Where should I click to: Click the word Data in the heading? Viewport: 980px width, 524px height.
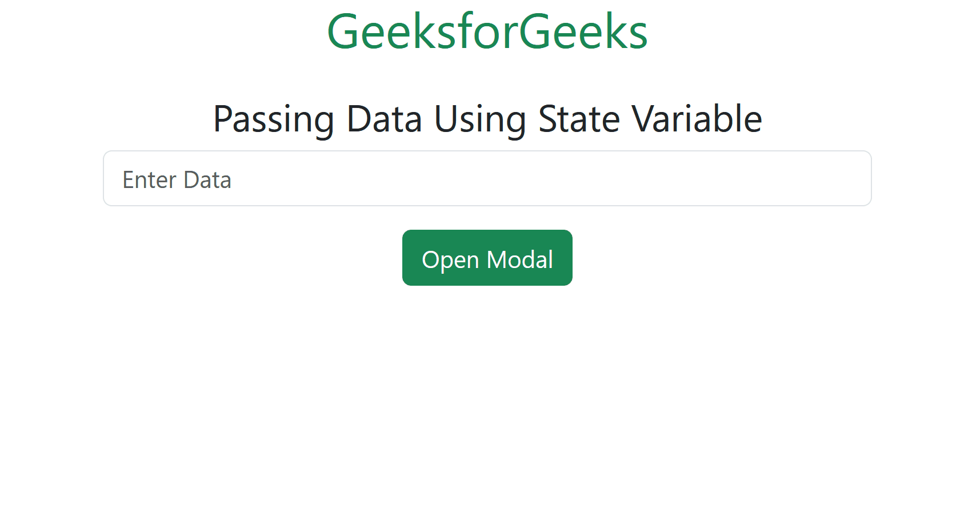(x=384, y=119)
